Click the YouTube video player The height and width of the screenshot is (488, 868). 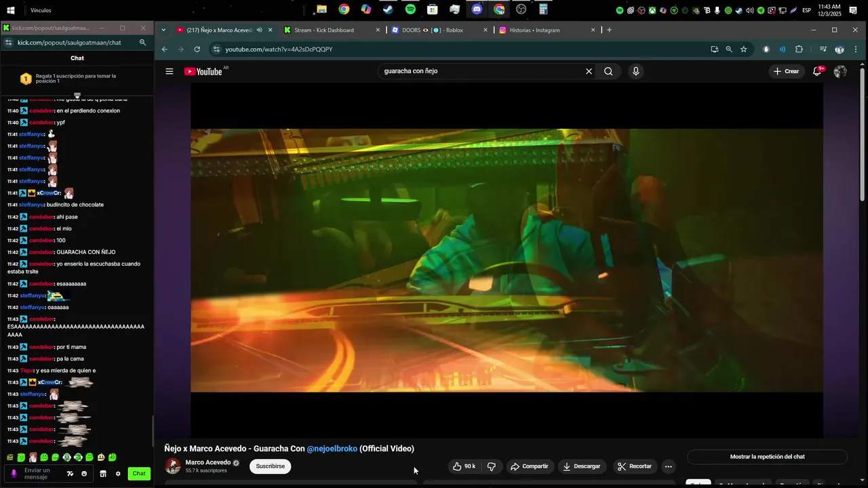coord(507,260)
